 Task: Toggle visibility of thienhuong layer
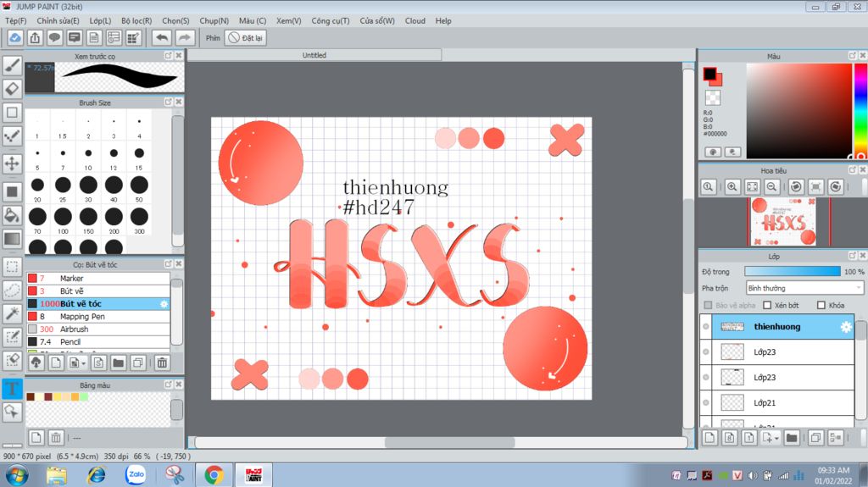(x=706, y=327)
